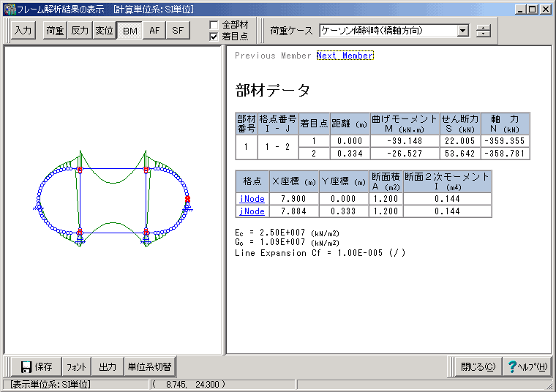Image resolution: width=556 pixels, height=392 pixels.
Task: Maximize the フレーム解析結果の表示 window
Action: [532, 10]
